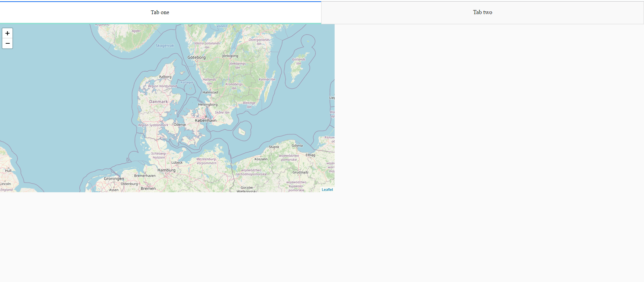Zoom out with the map minus button
Screen dimensions: 644x282
point(7,43)
